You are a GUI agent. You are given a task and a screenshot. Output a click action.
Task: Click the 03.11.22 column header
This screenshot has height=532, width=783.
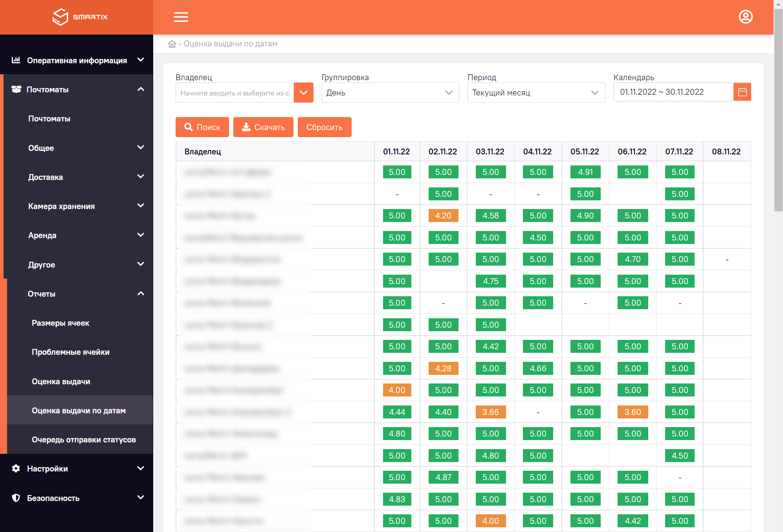coord(490,152)
